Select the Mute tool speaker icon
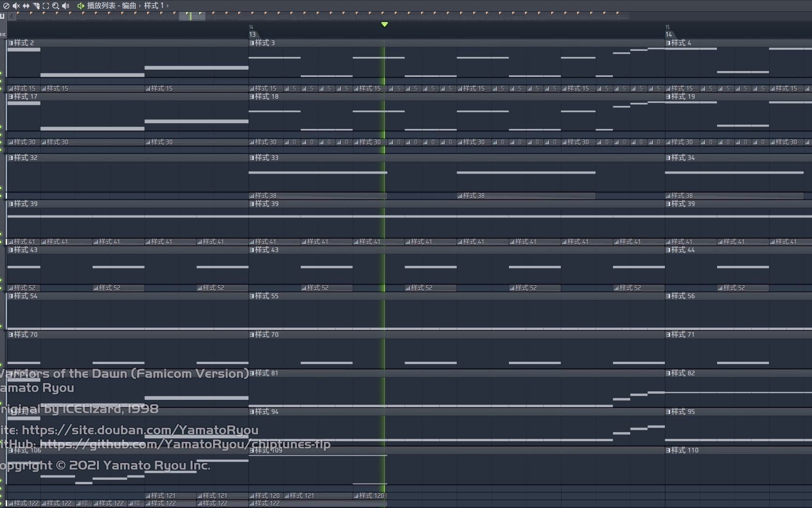The width and height of the screenshot is (812, 508). pyautogui.click(x=16, y=6)
